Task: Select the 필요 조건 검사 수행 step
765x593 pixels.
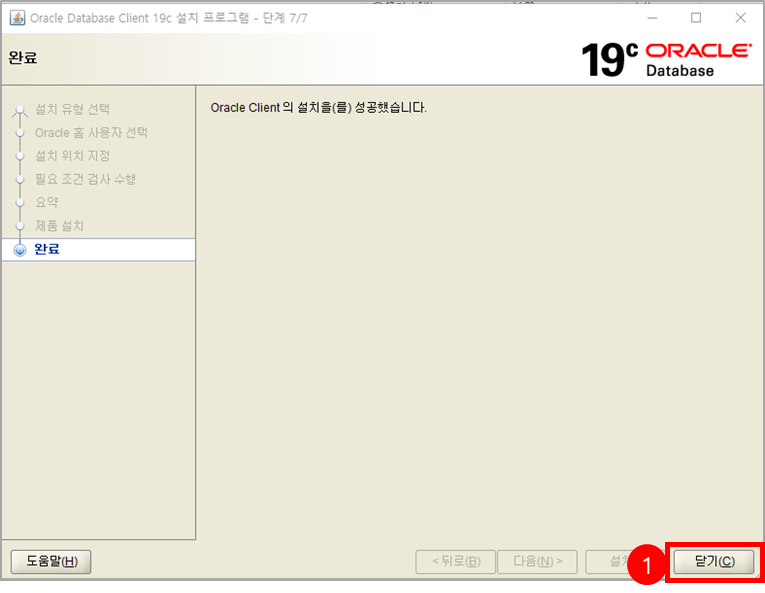Action: [x=85, y=179]
